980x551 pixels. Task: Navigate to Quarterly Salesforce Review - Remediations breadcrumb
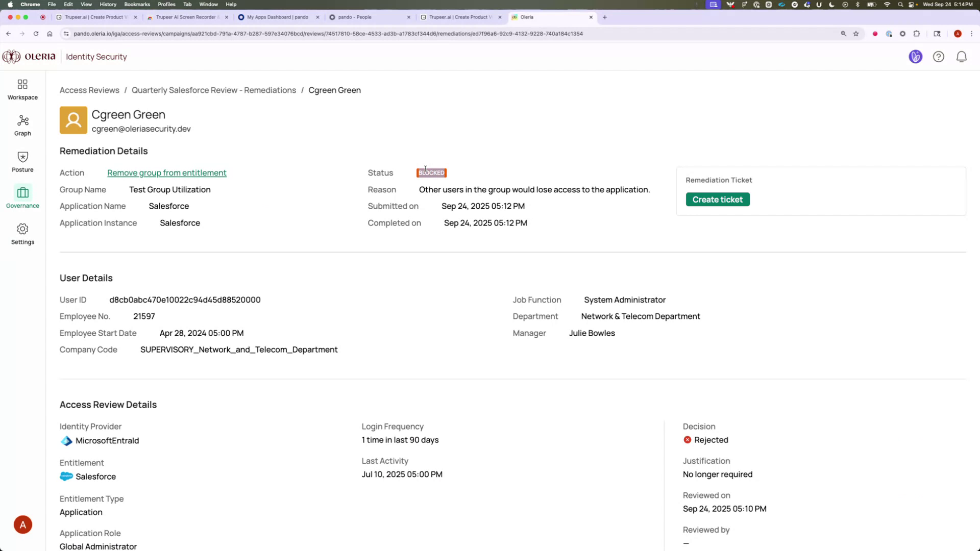[213, 90]
